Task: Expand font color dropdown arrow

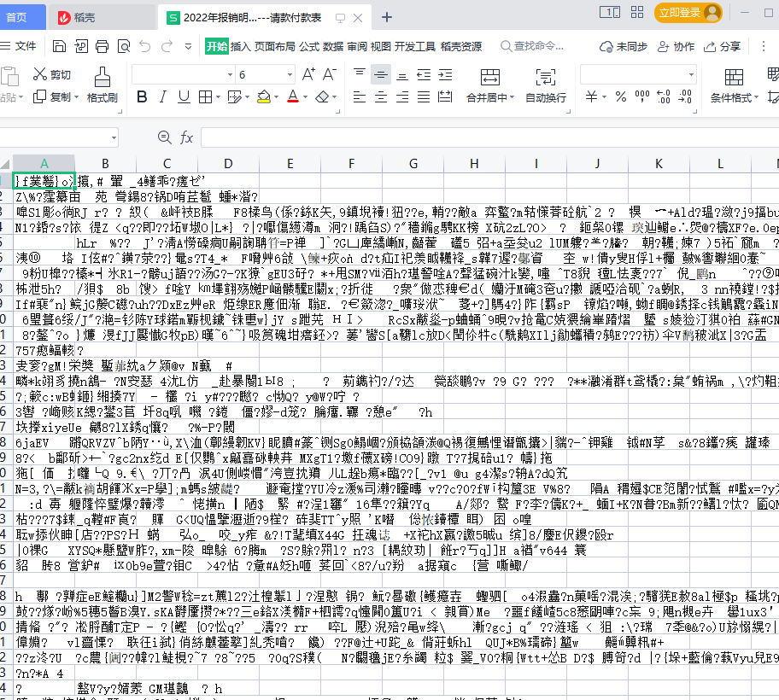Action: point(305,97)
